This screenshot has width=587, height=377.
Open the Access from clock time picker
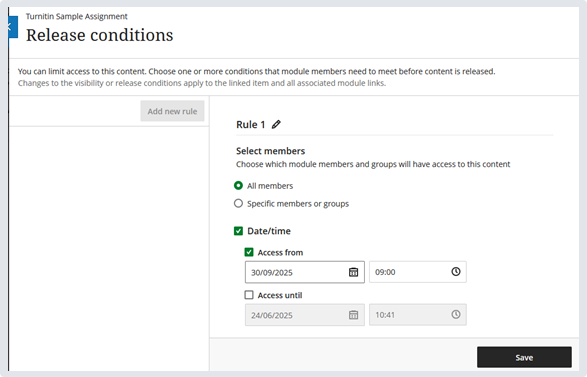[x=456, y=271]
